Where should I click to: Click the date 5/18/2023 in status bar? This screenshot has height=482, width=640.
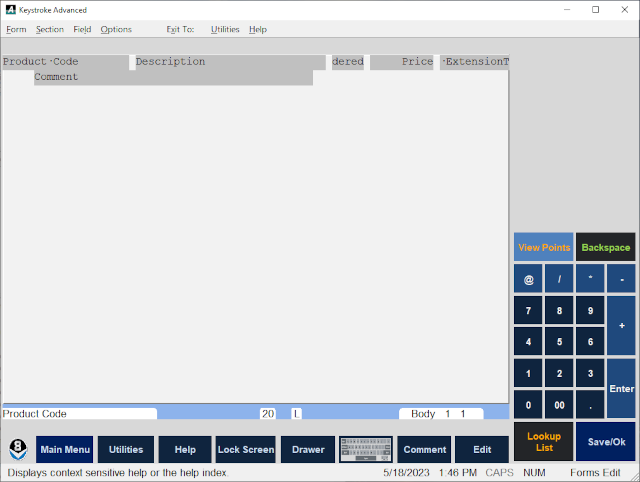[406, 473]
